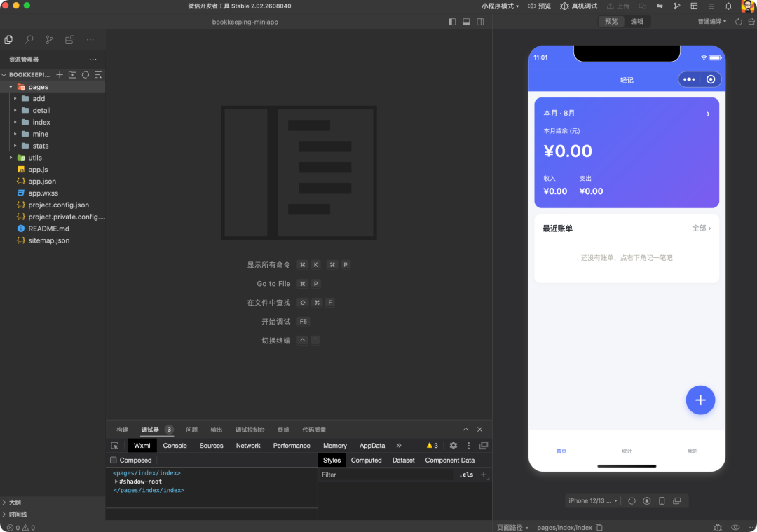Enable the Composed checkbox

click(x=114, y=461)
